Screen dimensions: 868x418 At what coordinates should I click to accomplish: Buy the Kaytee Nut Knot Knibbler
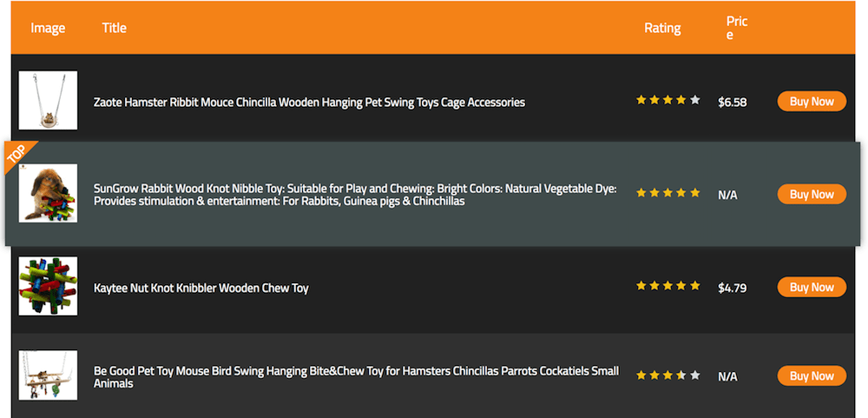coord(812,287)
